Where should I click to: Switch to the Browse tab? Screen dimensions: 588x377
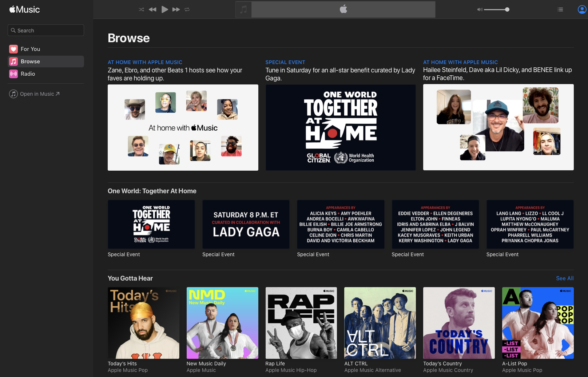(x=31, y=61)
